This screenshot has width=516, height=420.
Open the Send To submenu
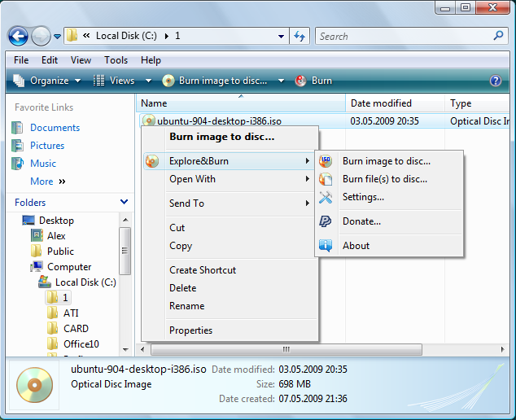pyautogui.click(x=229, y=203)
